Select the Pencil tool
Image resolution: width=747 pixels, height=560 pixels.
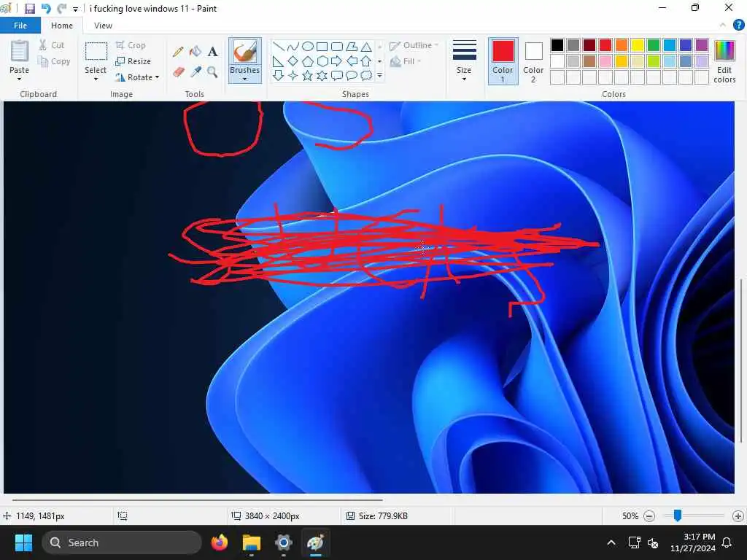coord(178,52)
